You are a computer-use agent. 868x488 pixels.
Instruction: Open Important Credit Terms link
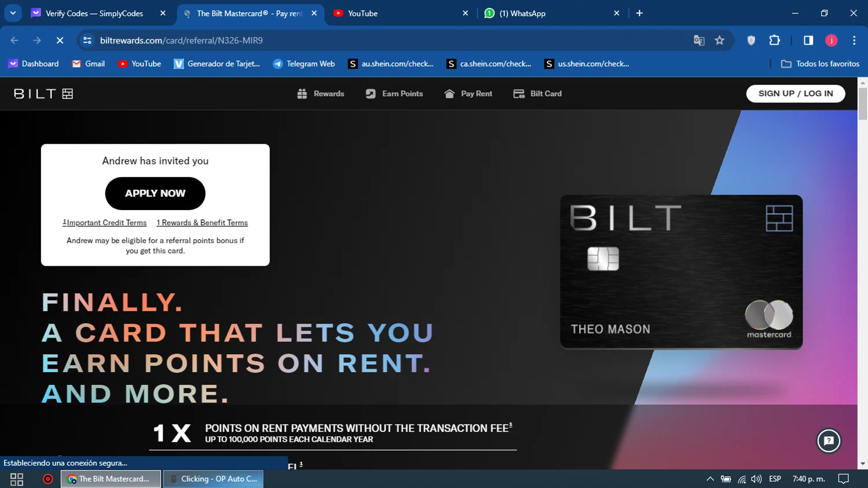click(105, 223)
